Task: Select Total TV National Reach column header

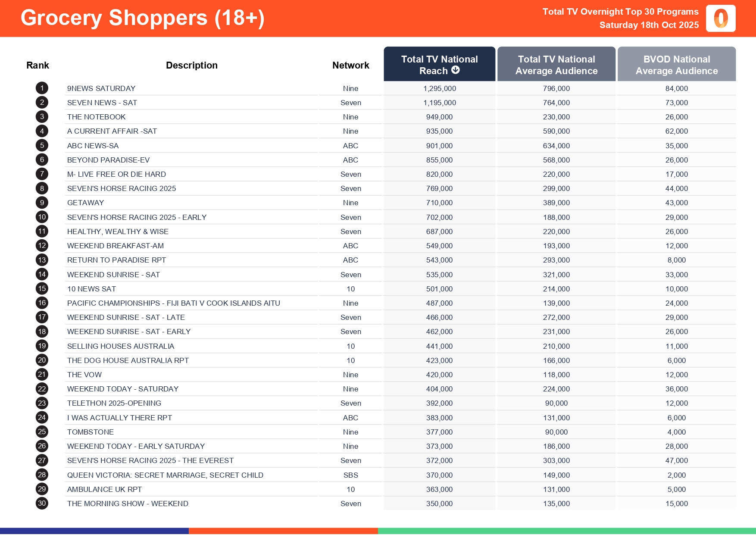Action: point(439,64)
